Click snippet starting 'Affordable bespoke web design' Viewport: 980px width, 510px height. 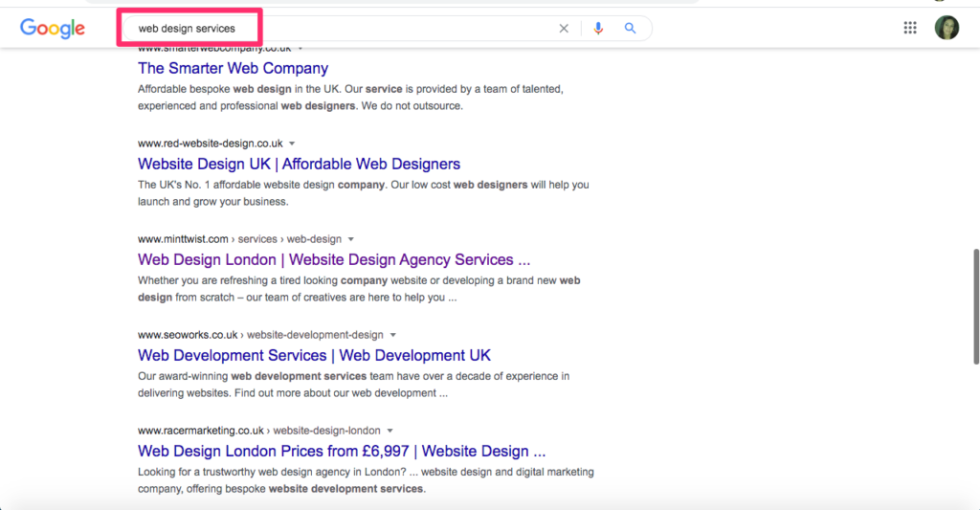coord(350,98)
